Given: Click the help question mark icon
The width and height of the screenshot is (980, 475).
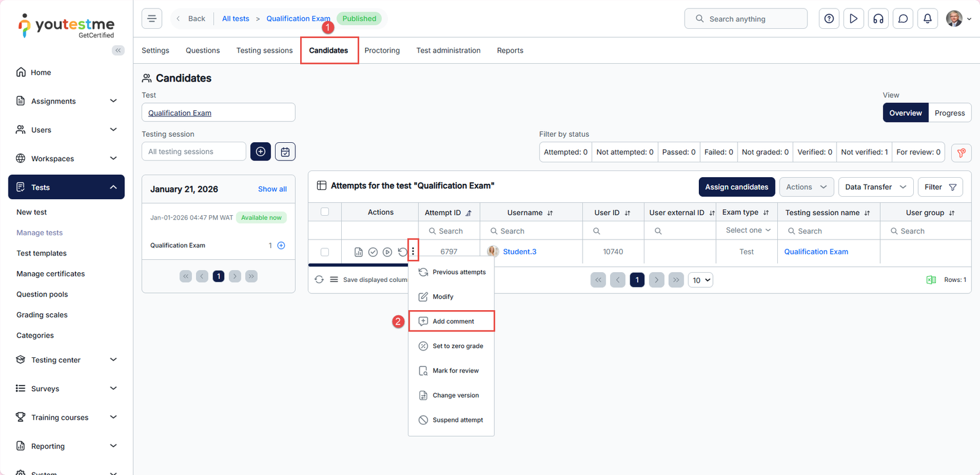Looking at the screenshot, I should tap(829, 19).
